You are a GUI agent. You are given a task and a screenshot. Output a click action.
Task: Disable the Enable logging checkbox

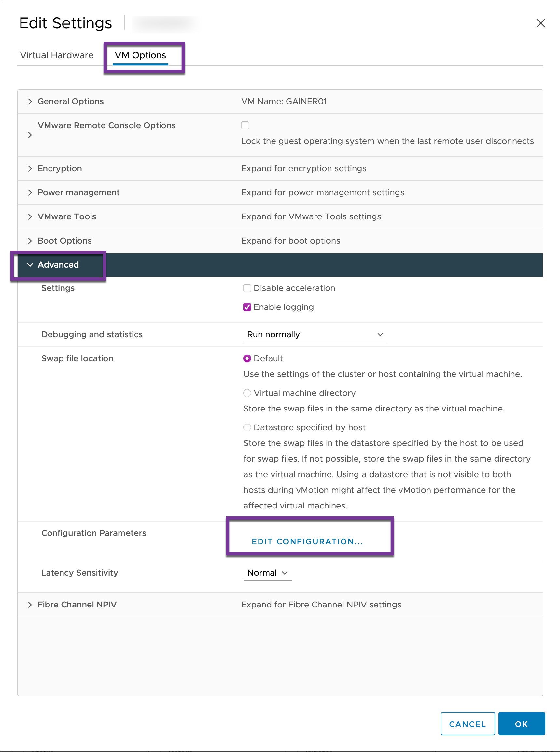pos(247,307)
